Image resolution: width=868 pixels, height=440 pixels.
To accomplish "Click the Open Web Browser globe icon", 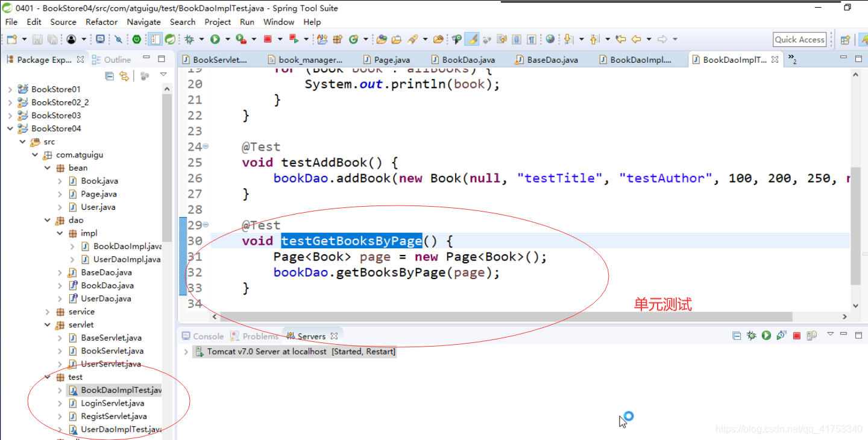I will [550, 39].
